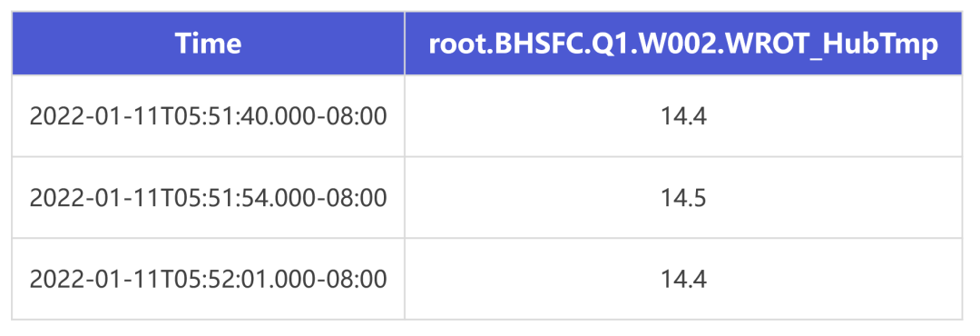Choose the time cell next to 14.5
This screenshot has height=336, width=980.
tap(208, 198)
